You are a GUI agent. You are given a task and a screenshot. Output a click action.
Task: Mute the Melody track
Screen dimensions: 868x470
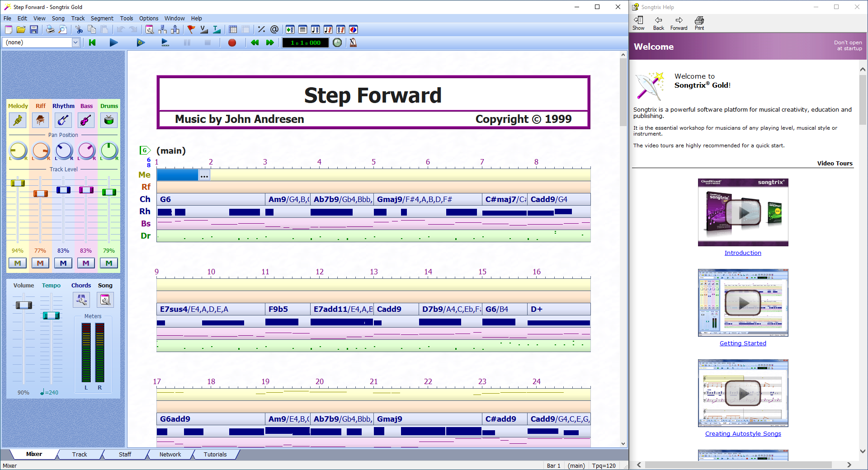point(17,263)
